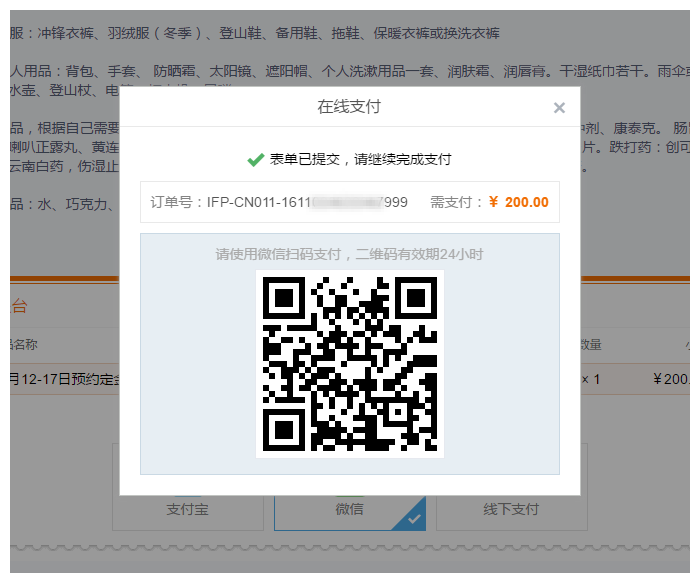Click the 需支付 label
The width and height of the screenshot is (700, 583).
pos(456,202)
